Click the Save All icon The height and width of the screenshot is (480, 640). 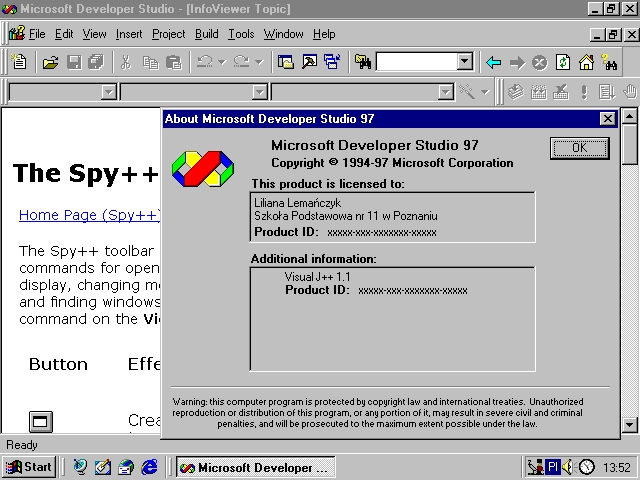[96, 62]
